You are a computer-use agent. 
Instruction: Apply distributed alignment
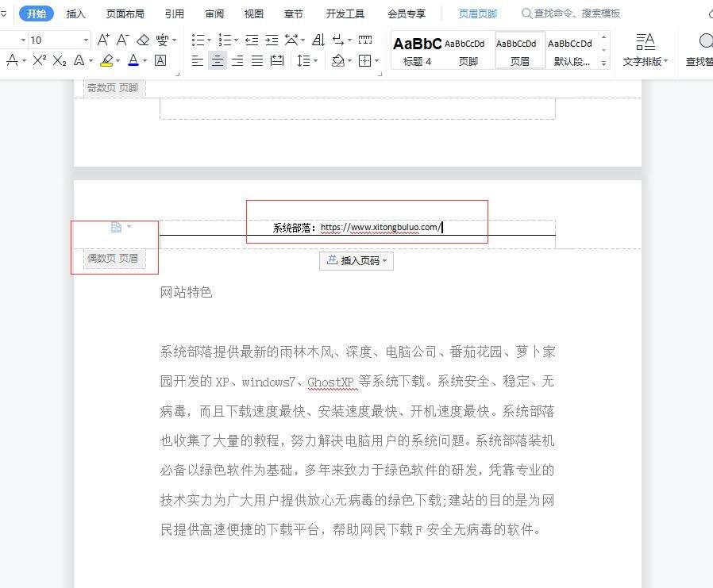tap(277, 60)
